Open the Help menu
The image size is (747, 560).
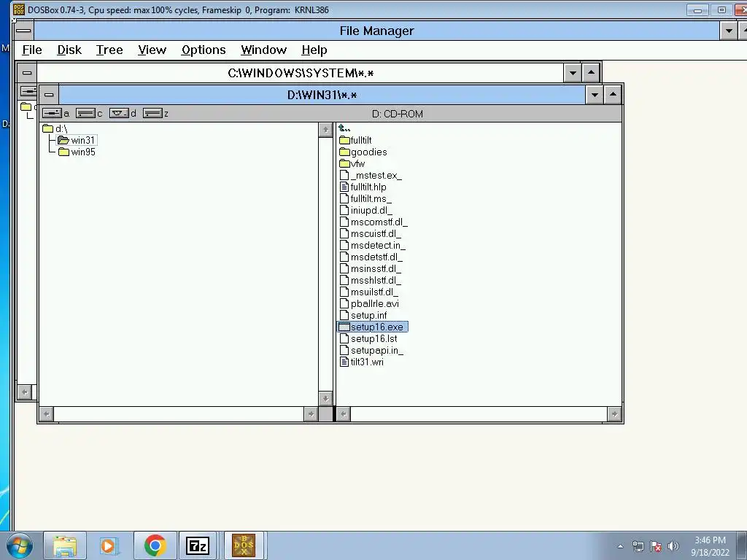(x=314, y=50)
